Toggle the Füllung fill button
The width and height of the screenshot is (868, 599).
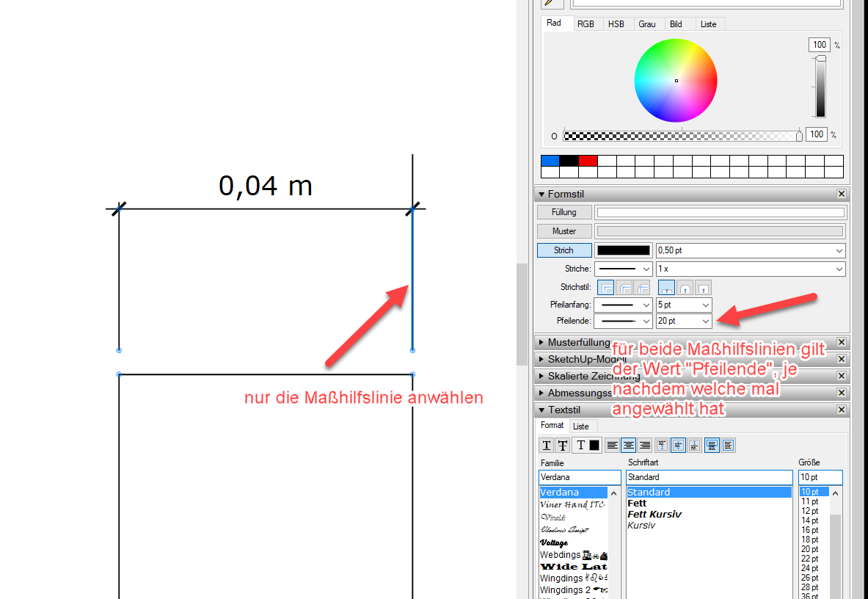[x=564, y=212]
